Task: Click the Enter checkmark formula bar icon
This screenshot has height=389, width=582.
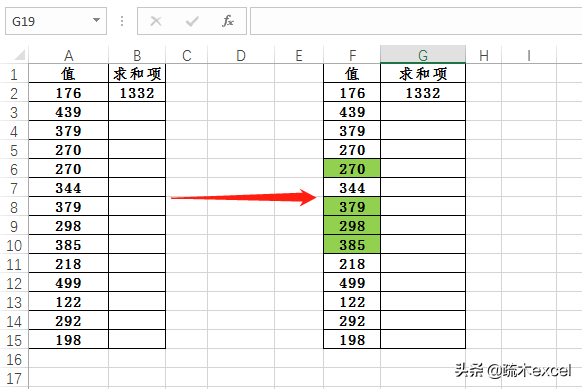Action: 192,21
